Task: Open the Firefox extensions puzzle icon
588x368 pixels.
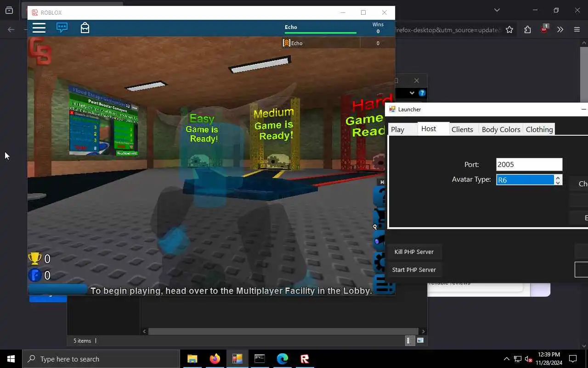Action: (527, 29)
